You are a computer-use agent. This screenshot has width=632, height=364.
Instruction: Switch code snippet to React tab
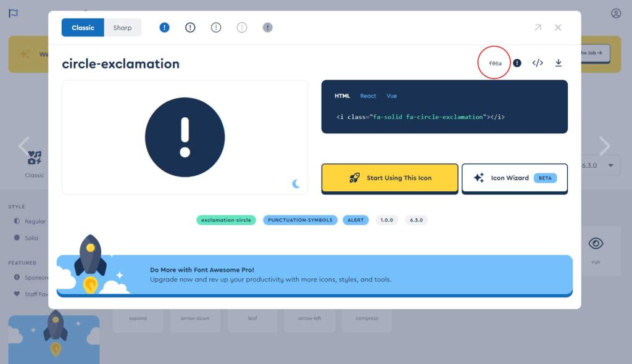coord(368,96)
